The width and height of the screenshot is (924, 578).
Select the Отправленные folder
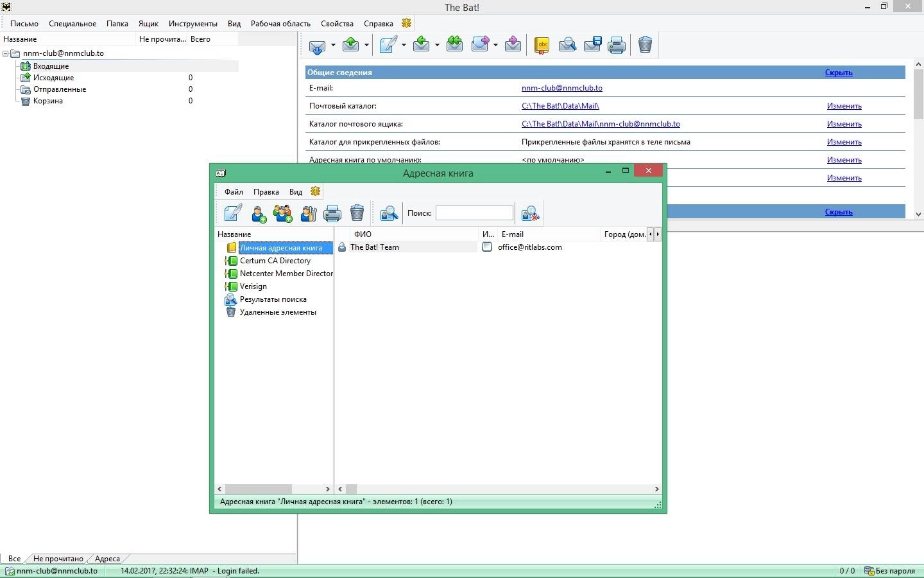pos(60,89)
